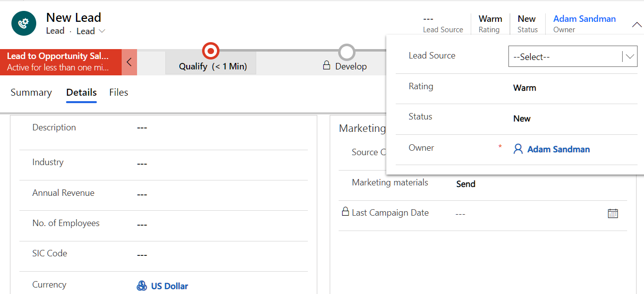Click the person icon next to Owner
The image size is (644, 294).
[x=518, y=149]
